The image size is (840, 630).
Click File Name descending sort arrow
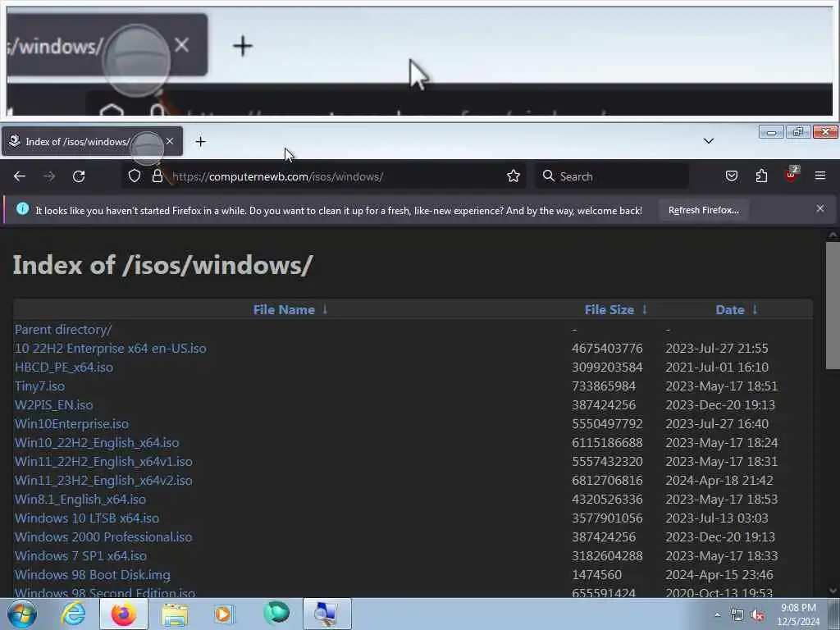(325, 309)
